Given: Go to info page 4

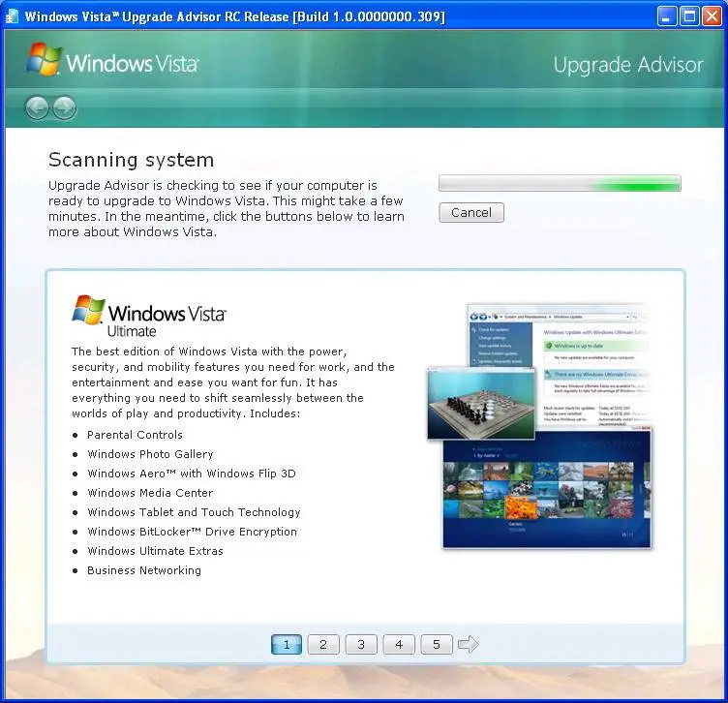Looking at the screenshot, I should click(399, 645).
